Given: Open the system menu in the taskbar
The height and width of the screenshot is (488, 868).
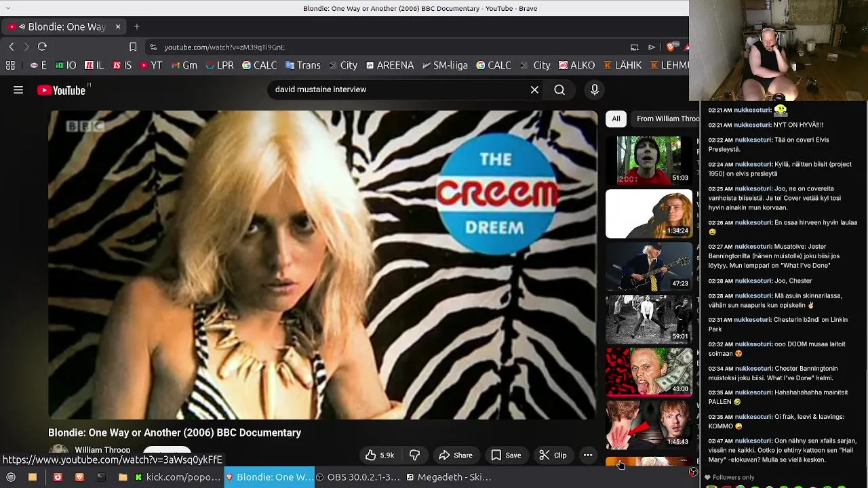Looking at the screenshot, I should tap(11, 477).
